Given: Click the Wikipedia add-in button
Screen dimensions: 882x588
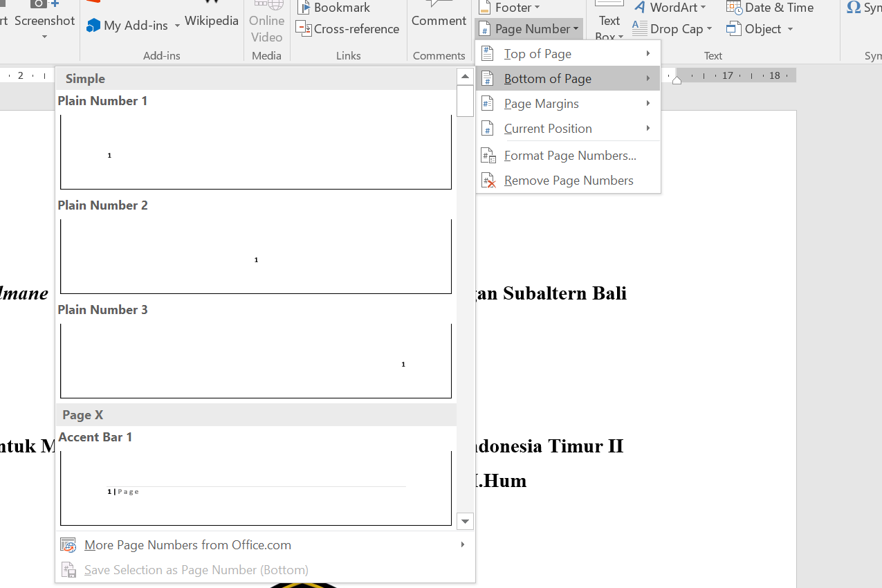Looking at the screenshot, I should (212, 21).
